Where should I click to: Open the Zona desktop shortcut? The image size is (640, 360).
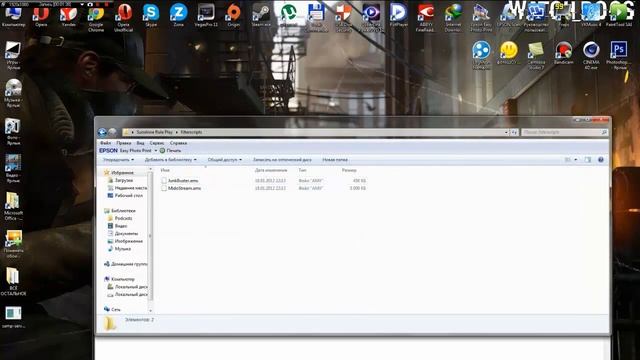178,16
